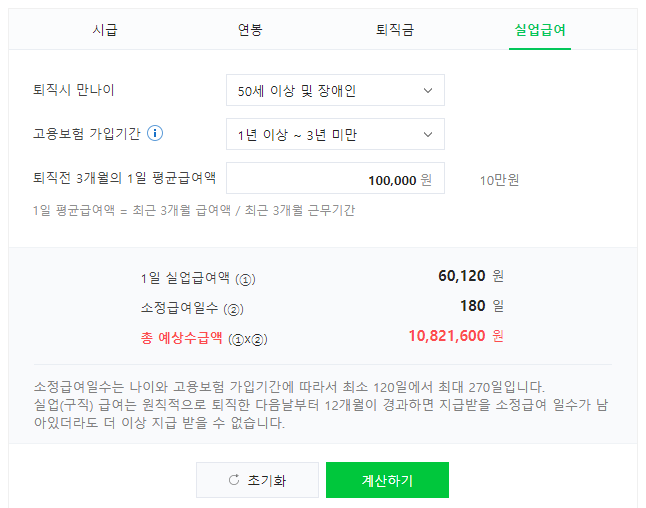The height and width of the screenshot is (508, 646).
Task: Click the 60,120 원 daily benefit value
Action: pos(471,276)
